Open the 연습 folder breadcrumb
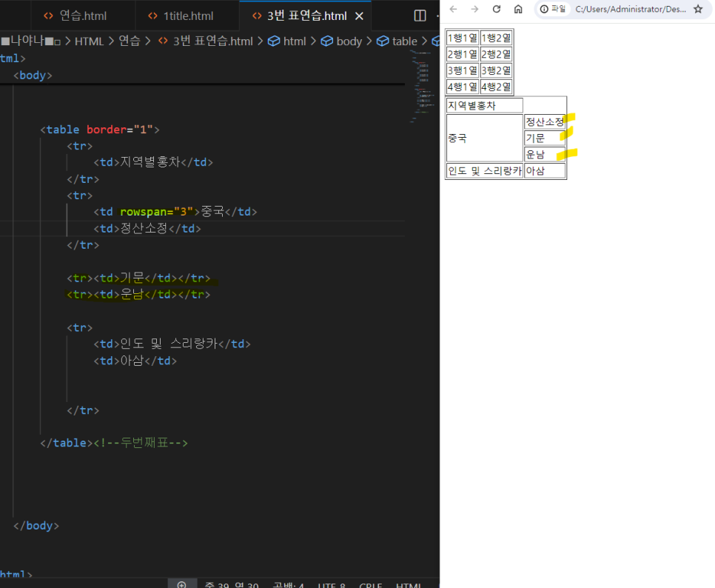 tap(129, 41)
